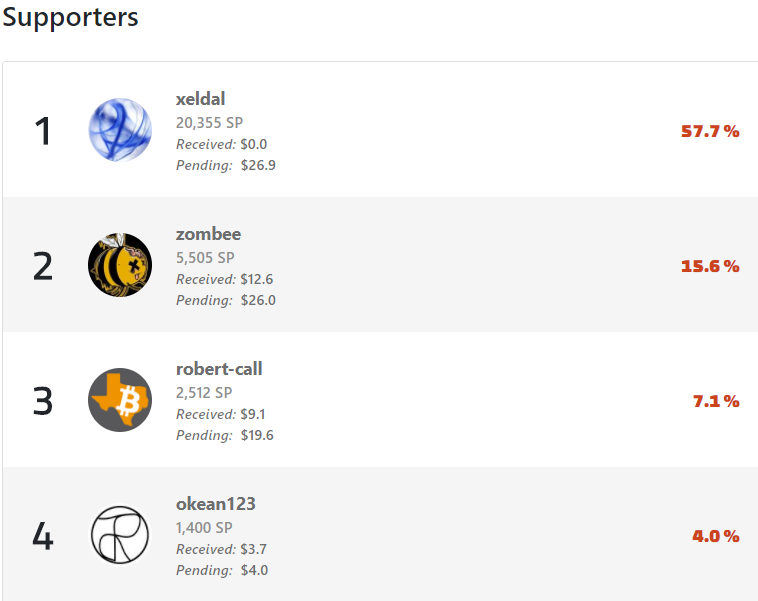The image size is (758, 601).
Task: Select the 57.7 % share value
Action: click(710, 131)
